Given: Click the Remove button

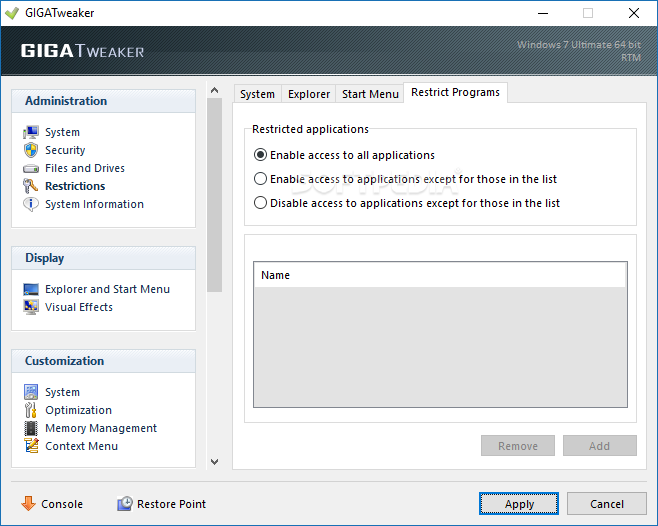Looking at the screenshot, I should pyautogui.click(x=518, y=446).
